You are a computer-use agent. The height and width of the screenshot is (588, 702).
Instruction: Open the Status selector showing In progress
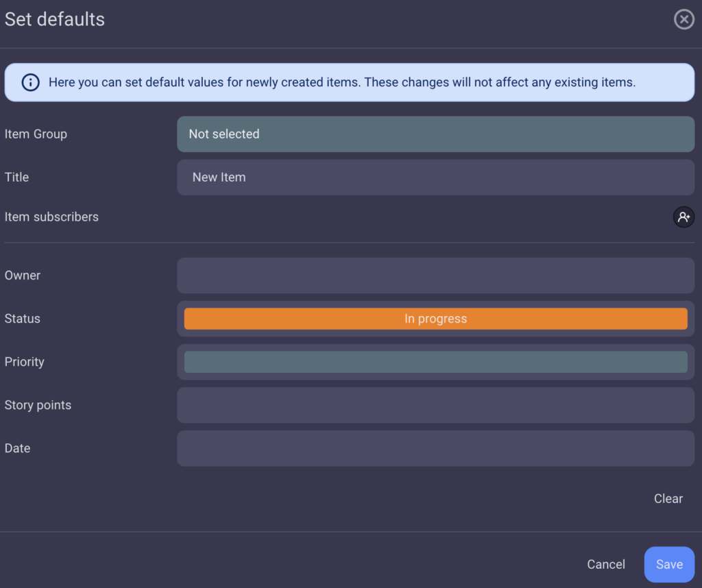(435, 318)
